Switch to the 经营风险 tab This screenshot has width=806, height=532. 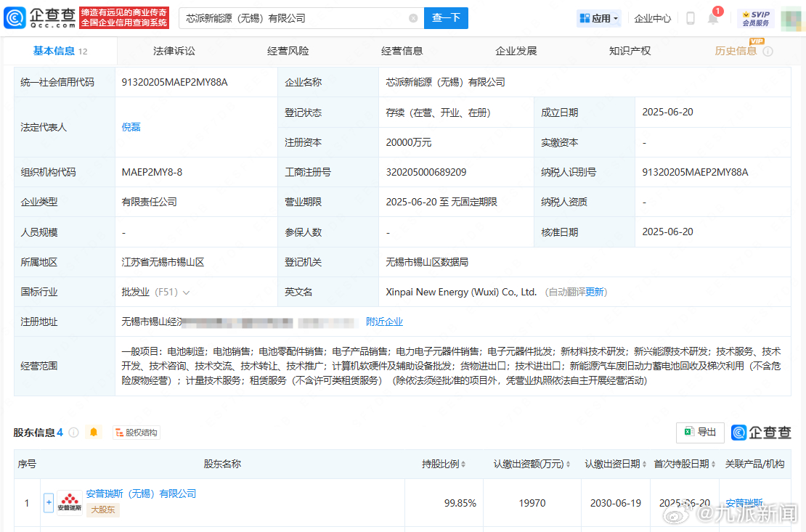[288, 51]
